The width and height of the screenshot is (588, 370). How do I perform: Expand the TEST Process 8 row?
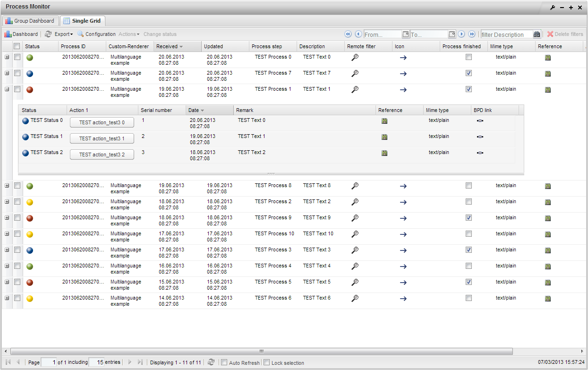click(7, 185)
